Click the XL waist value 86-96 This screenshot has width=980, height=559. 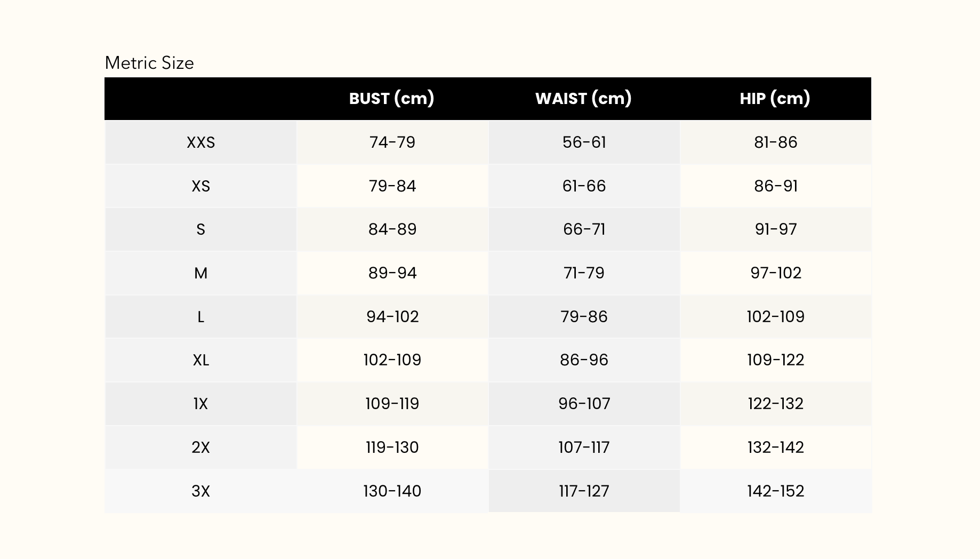tap(584, 360)
